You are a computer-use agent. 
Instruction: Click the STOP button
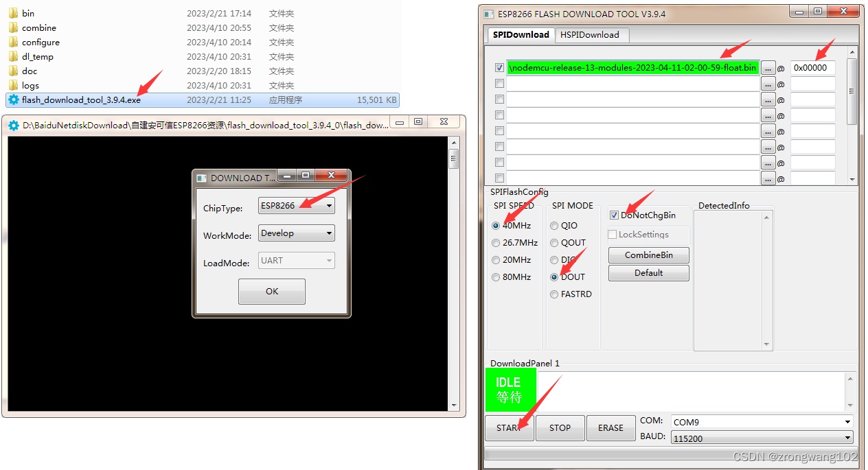click(x=560, y=428)
